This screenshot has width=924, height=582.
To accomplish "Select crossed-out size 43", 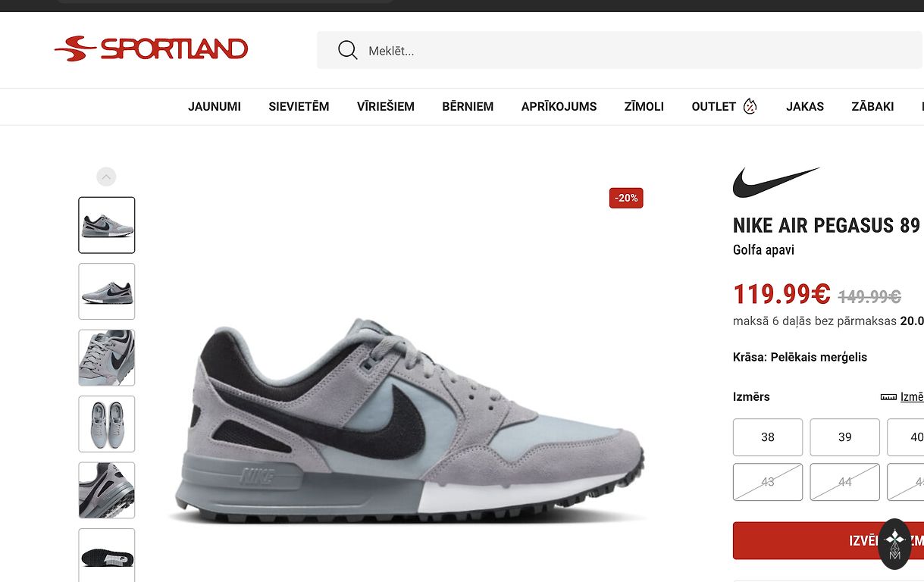I will point(768,482).
